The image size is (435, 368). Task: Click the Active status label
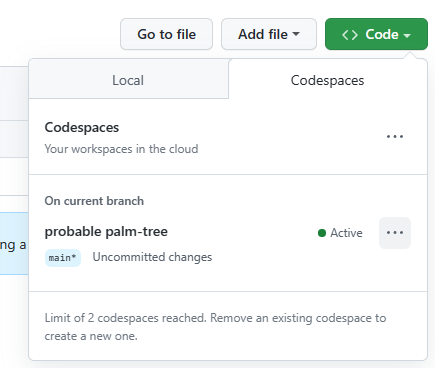pyautogui.click(x=346, y=233)
